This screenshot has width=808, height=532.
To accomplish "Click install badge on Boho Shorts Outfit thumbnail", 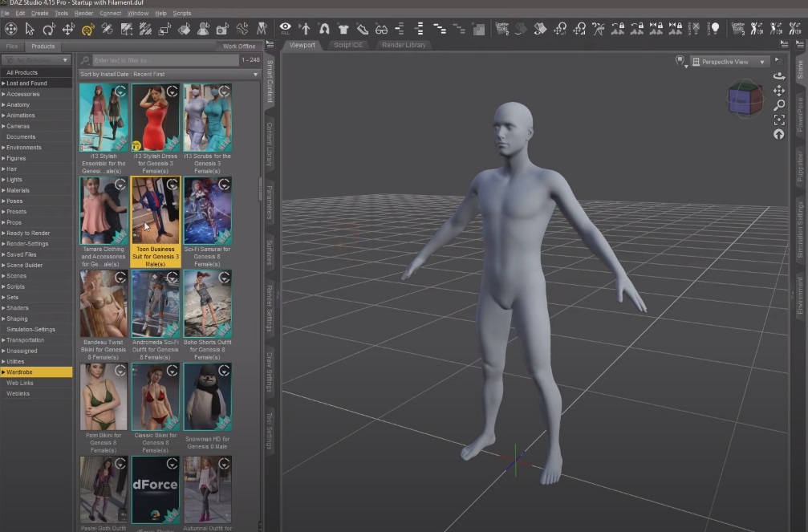I will [224, 278].
